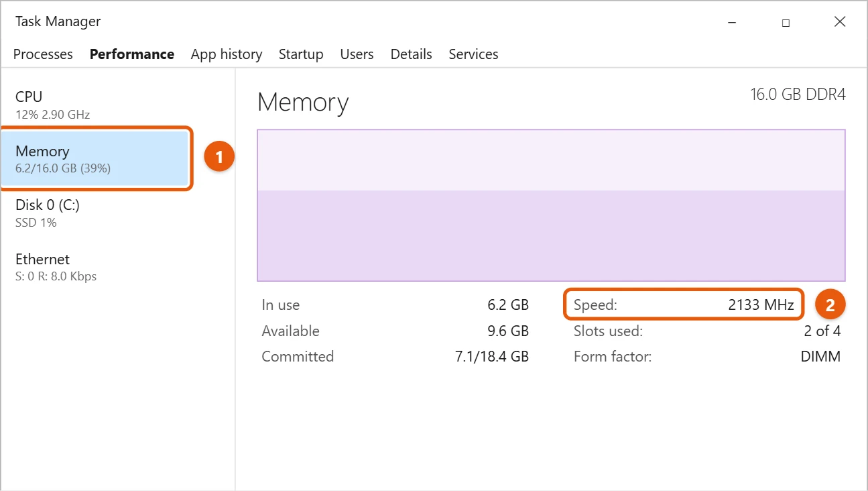868x491 pixels.
Task: Open the Details tab
Action: point(412,54)
